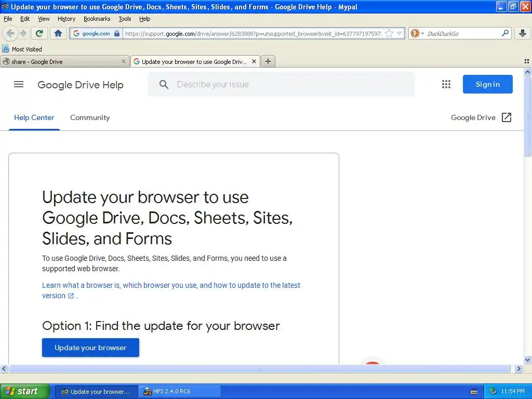The width and height of the screenshot is (532, 399).
Task: Click the Google Drive Help title
Action: [x=81, y=85]
